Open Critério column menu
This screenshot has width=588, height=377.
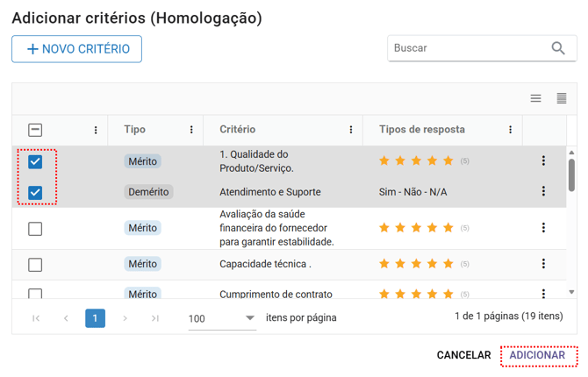(x=351, y=130)
